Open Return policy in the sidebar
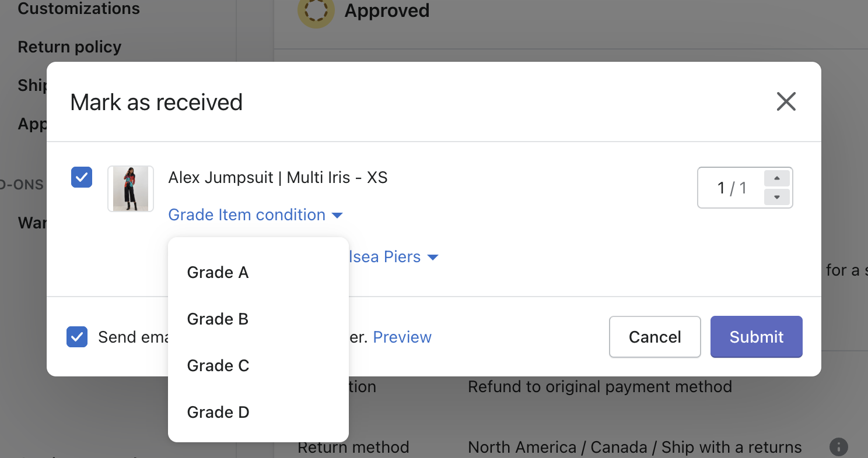 pos(69,47)
